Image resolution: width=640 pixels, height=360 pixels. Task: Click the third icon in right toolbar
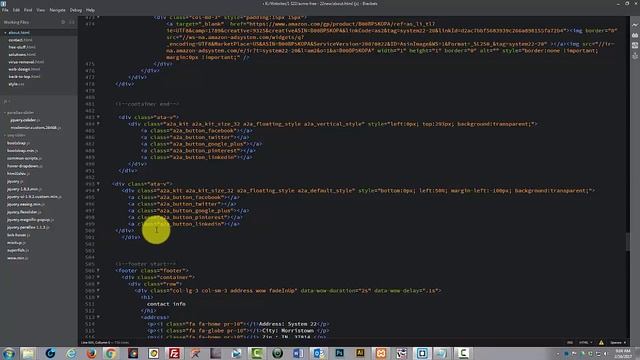coord(635,45)
